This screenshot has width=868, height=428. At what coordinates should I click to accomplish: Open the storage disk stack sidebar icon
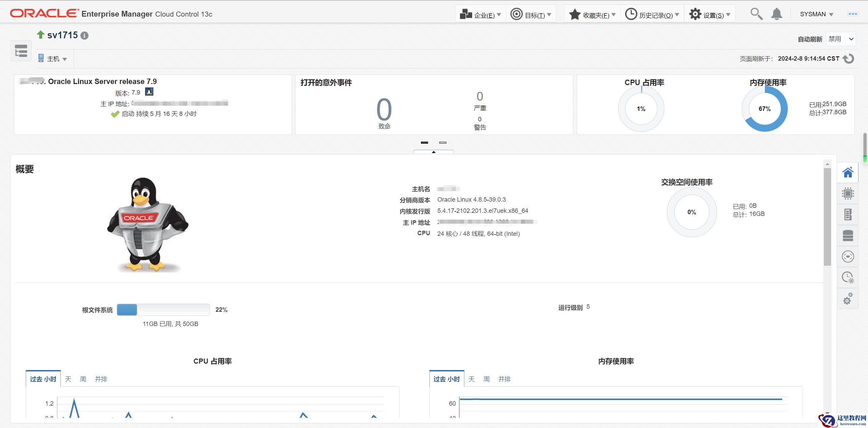pos(848,236)
